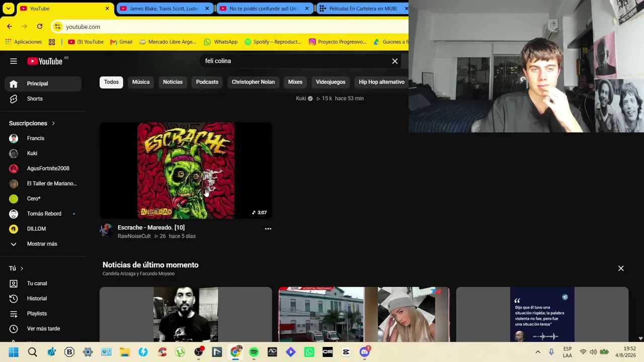
Task: Go to YouTube home via logo
Action: point(45,61)
